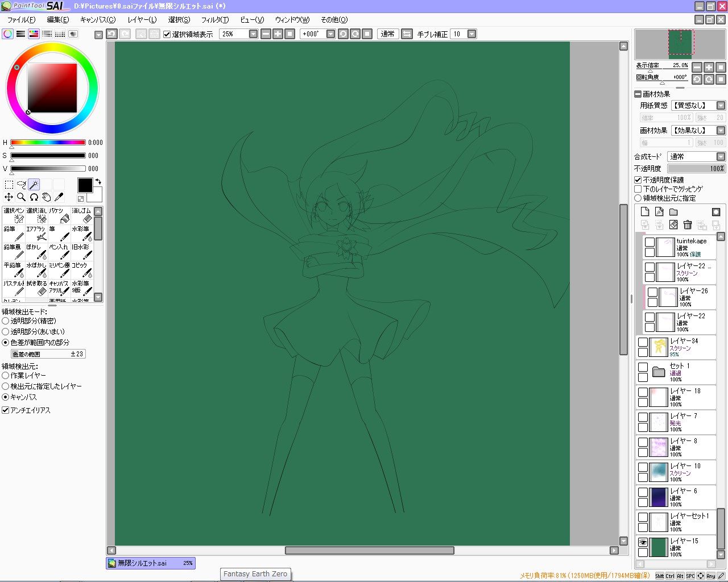Open 用紙質感 texture dropdown

(721, 106)
